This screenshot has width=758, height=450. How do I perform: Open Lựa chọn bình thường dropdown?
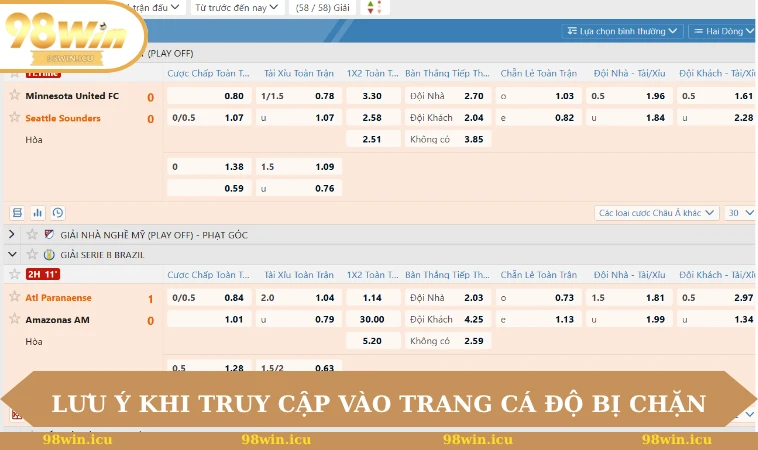(x=622, y=31)
